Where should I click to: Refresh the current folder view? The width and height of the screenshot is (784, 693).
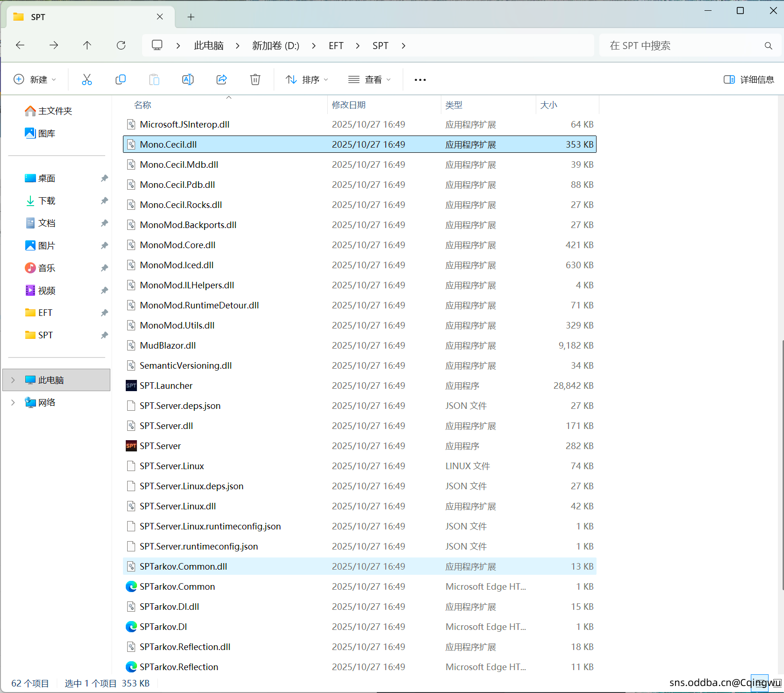pos(121,45)
